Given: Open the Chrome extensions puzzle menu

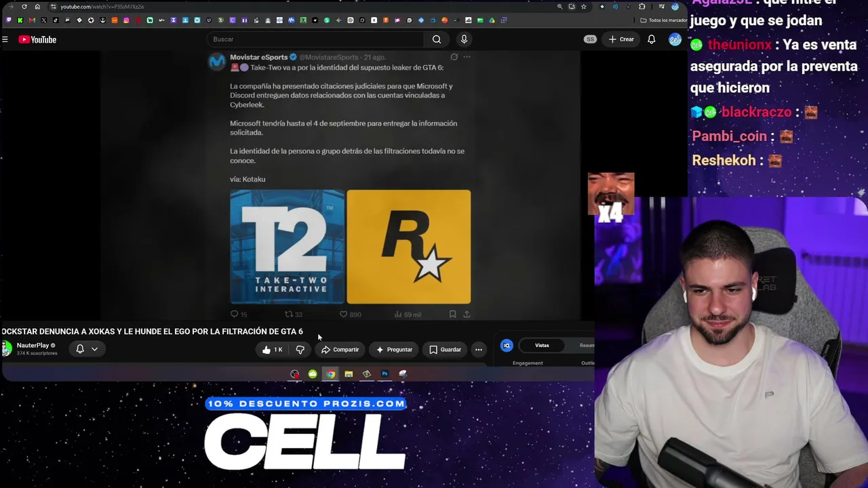Looking at the screenshot, I should point(642,7).
